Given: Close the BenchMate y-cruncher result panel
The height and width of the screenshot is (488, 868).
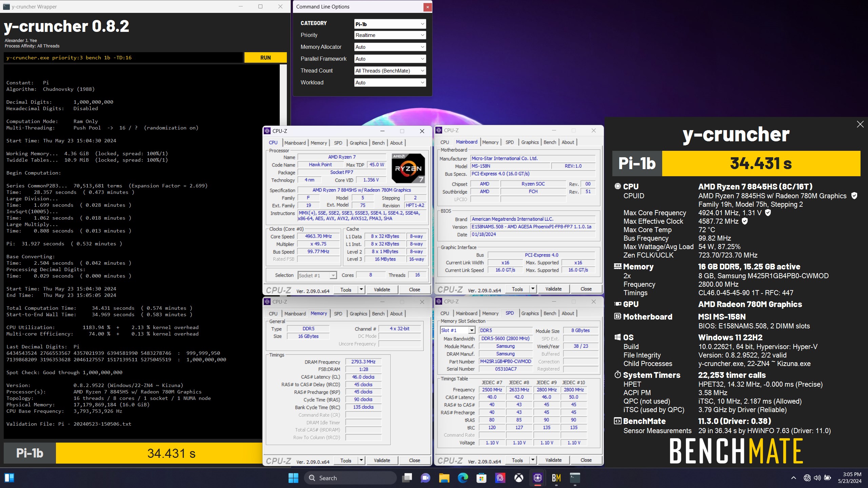Looking at the screenshot, I should (860, 124).
